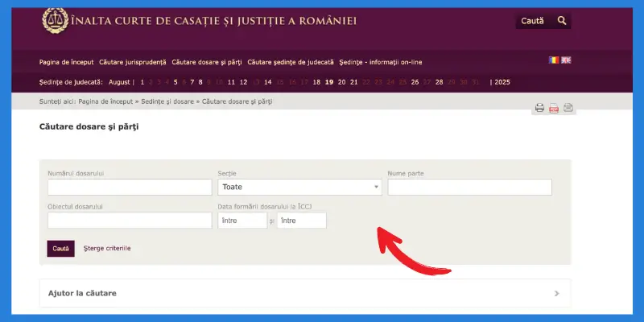Click the court scales logo emblem

pyautogui.click(x=55, y=21)
